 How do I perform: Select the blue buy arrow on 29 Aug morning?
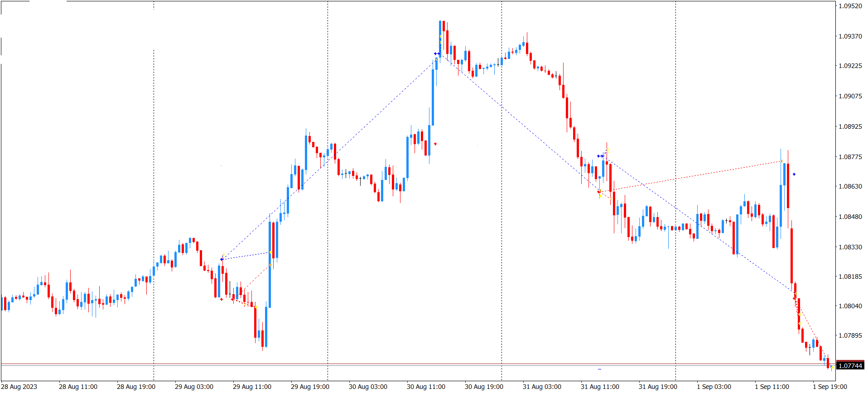pyautogui.click(x=222, y=259)
